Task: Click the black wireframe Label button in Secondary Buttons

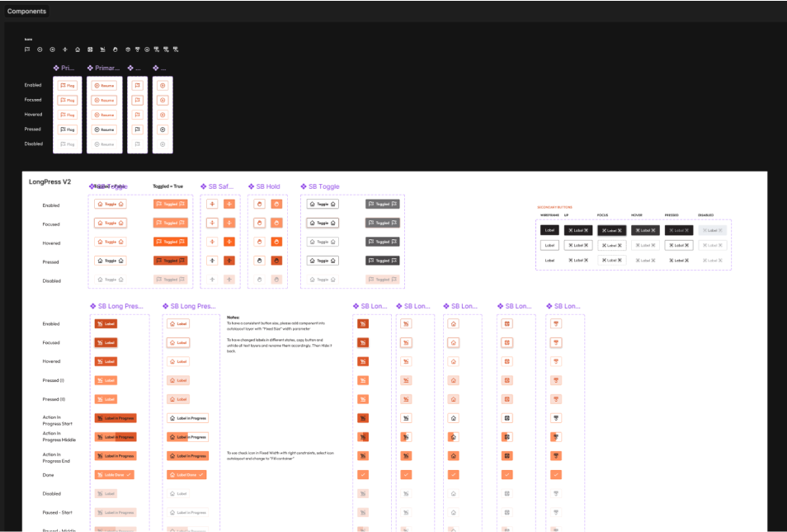Action: (549, 230)
